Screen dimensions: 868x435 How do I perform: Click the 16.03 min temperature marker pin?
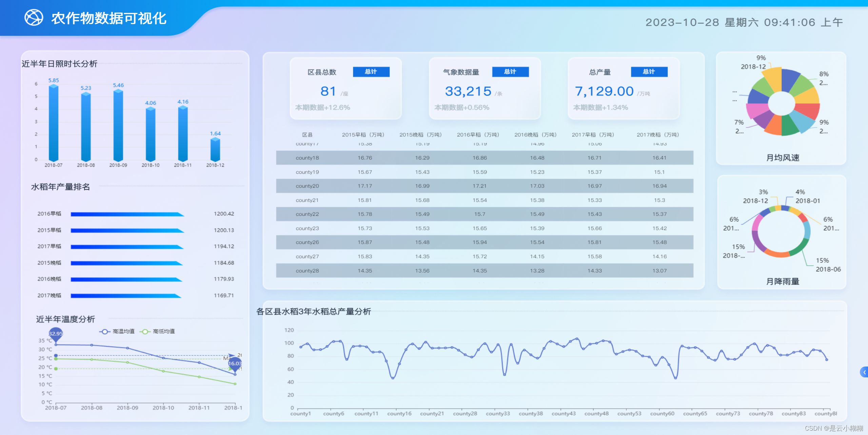(x=235, y=363)
